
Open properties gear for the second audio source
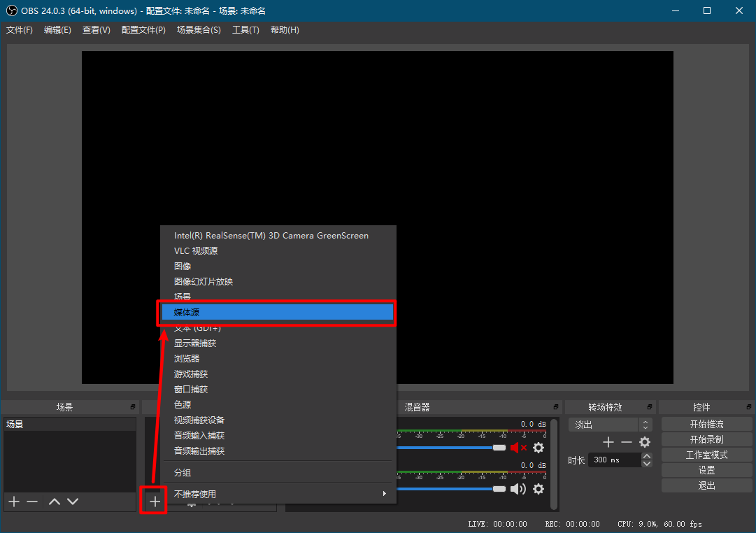coord(538,489)
